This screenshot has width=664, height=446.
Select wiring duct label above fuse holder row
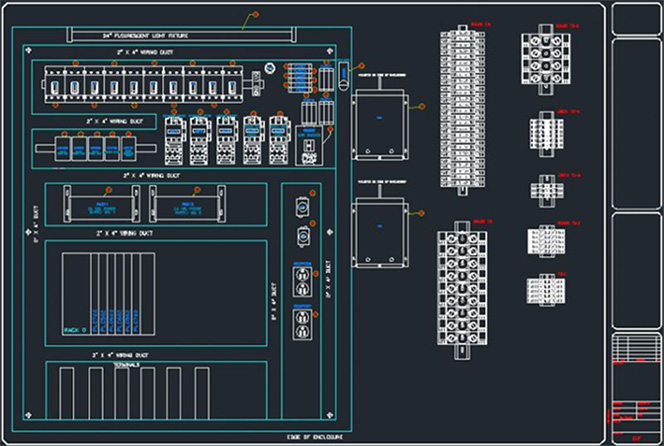114,121
